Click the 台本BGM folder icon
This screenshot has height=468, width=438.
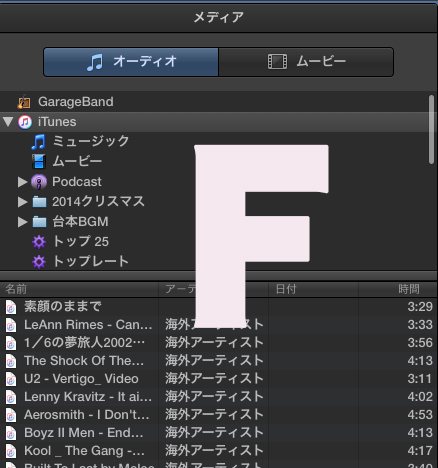pos(39,222)
